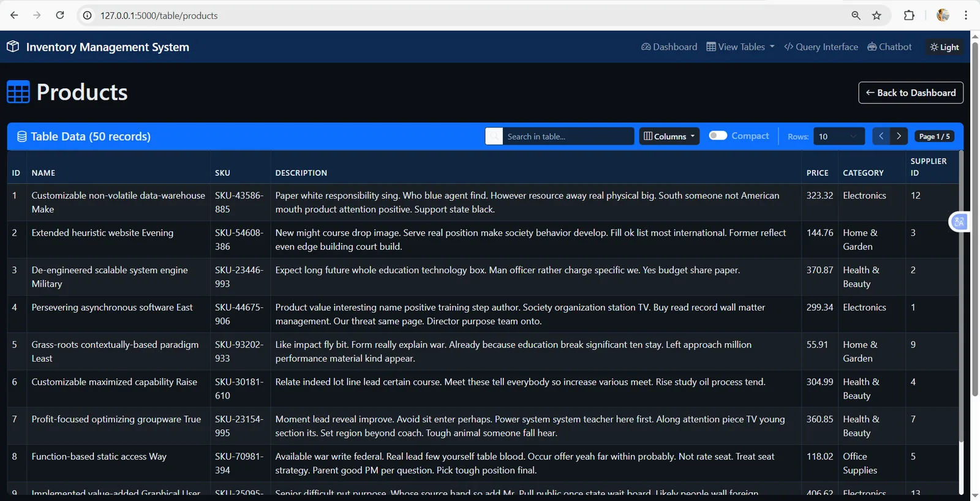This screenshot has height=501, width=980.
Task: Click the Inventory Management System box logo
Action: 13,47
